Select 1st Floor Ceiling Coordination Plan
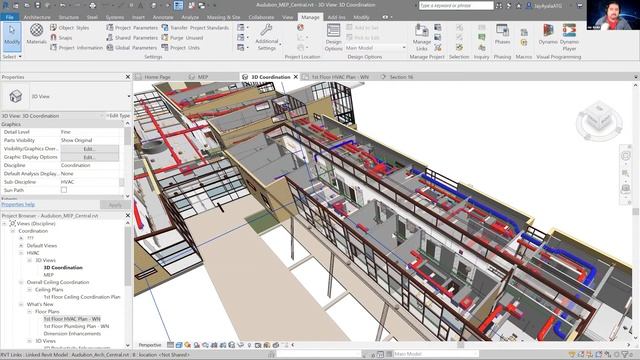640x360 pixels. (82, 297)
